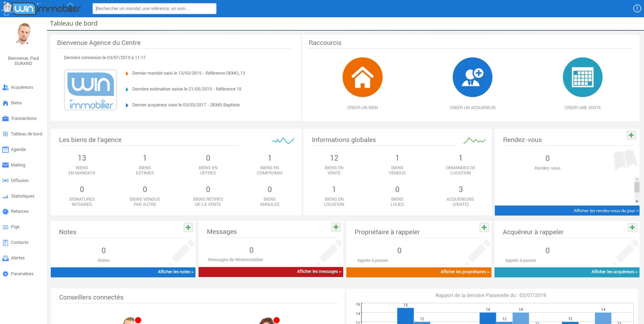Click Afficher les acquéreurs button

pyautogui.click(x=567, y=272)
